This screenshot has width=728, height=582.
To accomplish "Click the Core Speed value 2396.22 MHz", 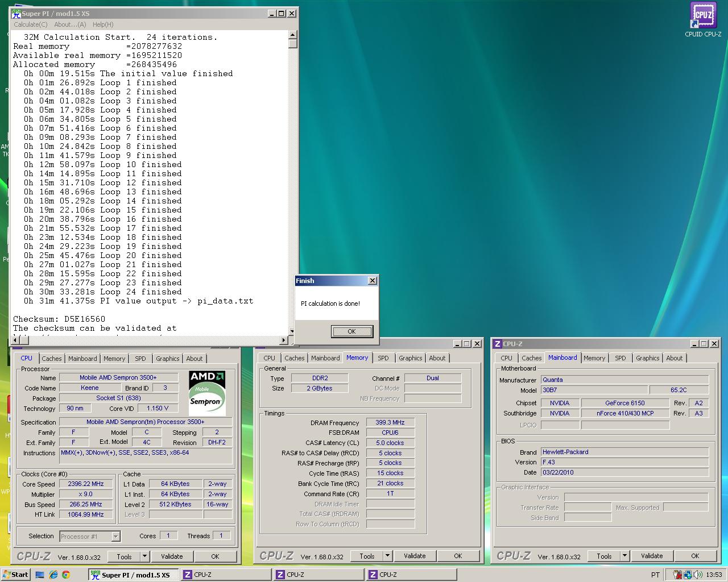I will [86, 484].
